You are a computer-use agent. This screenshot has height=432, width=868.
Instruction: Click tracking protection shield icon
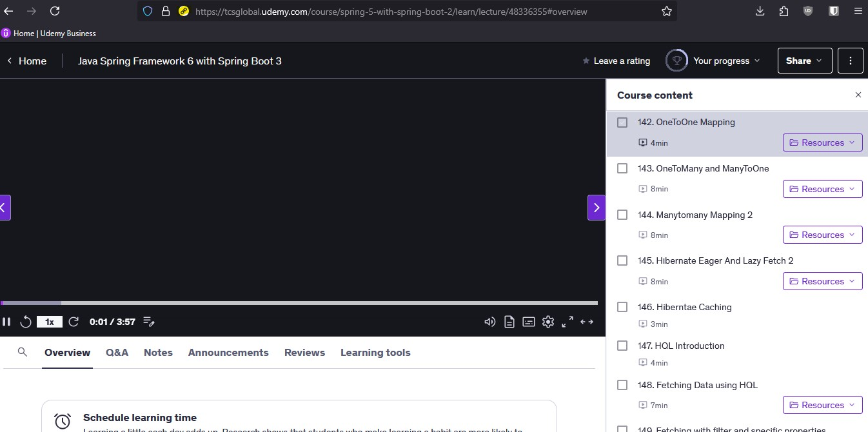(x=148, y=11)
